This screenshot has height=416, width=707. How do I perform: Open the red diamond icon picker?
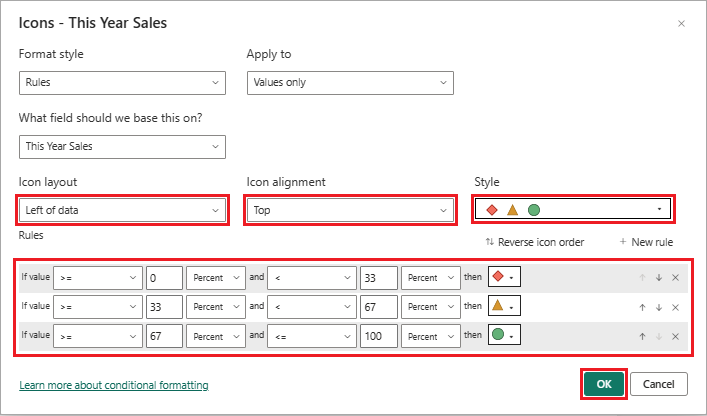tap(504, 277)
